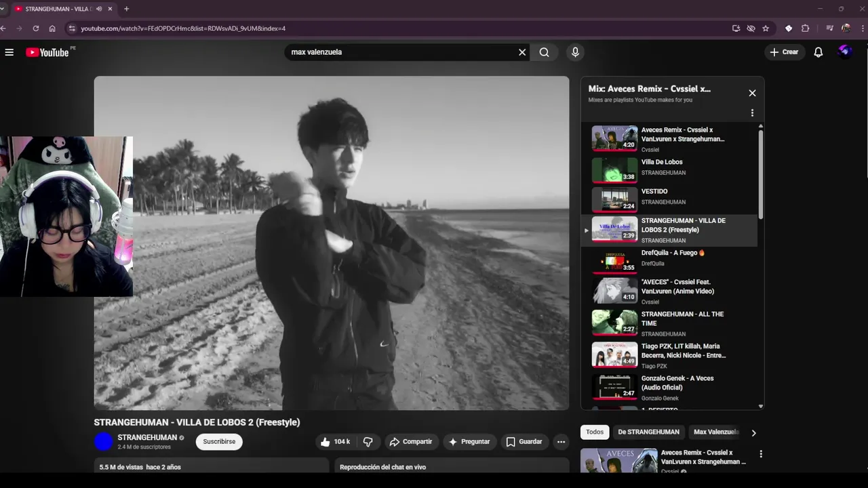Image resolution: width=868 pixels, height=488 pixels.
Task: Open the tab search dropdown
Action: coord(2,9)
